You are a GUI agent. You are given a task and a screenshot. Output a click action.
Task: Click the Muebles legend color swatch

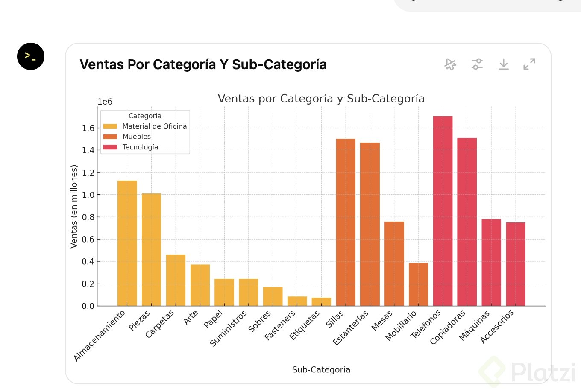110,137
